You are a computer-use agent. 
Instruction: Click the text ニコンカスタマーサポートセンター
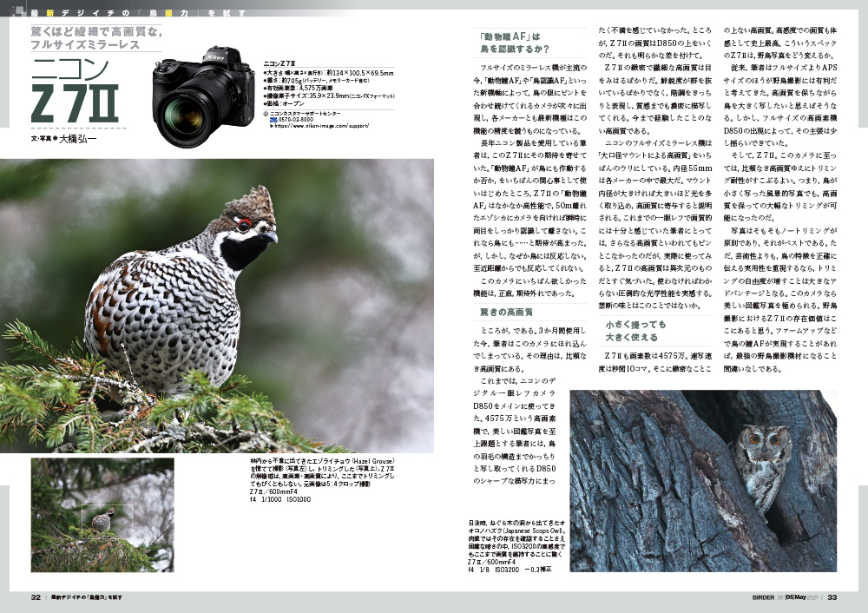tap(305, 114)
